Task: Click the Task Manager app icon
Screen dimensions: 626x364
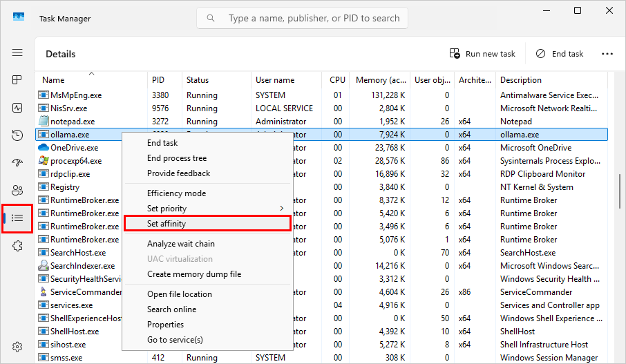Action: (x=19, y=17)
